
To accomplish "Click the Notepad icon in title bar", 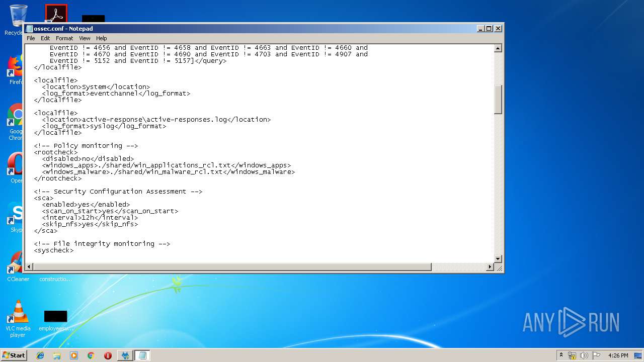I will coord(30,29).
